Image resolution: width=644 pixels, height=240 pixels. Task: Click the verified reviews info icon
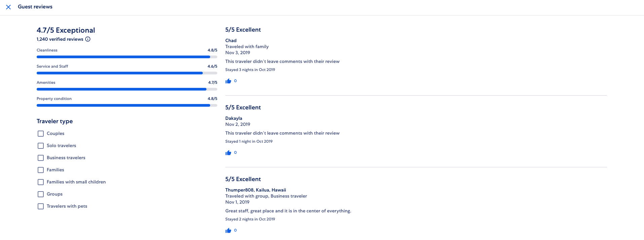(x=88, y=39)
